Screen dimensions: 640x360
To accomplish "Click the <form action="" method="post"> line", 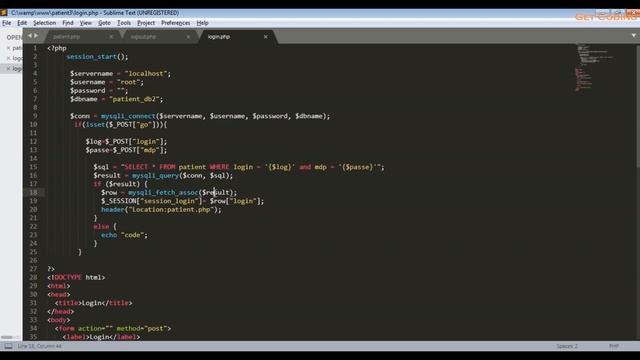I will [x=113, y=328].
